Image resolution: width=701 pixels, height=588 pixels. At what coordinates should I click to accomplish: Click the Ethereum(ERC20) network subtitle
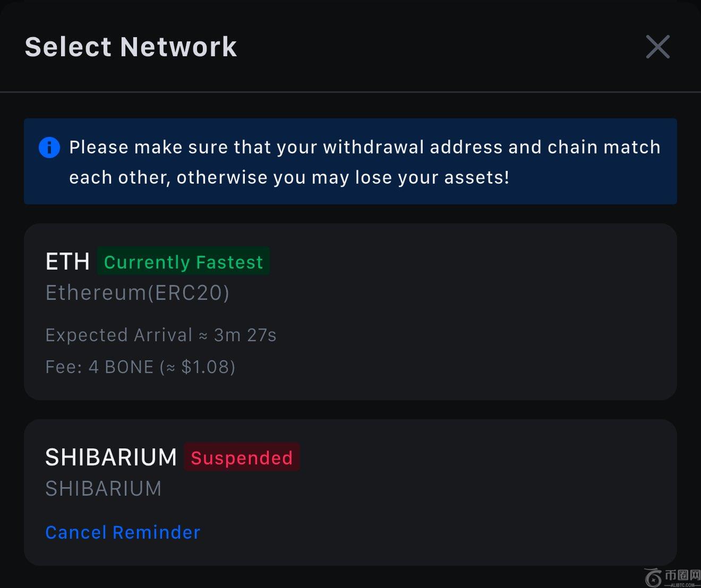(138, 293)
